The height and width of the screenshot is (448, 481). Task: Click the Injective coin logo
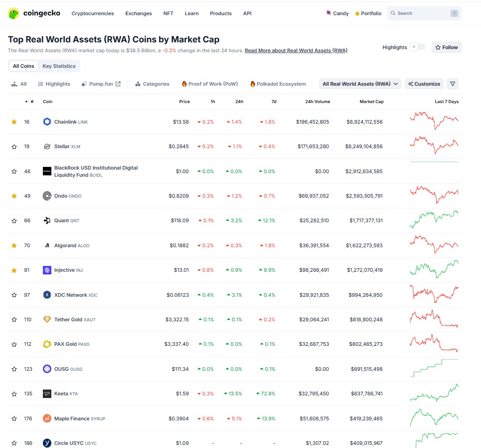(x=47, y=270)
